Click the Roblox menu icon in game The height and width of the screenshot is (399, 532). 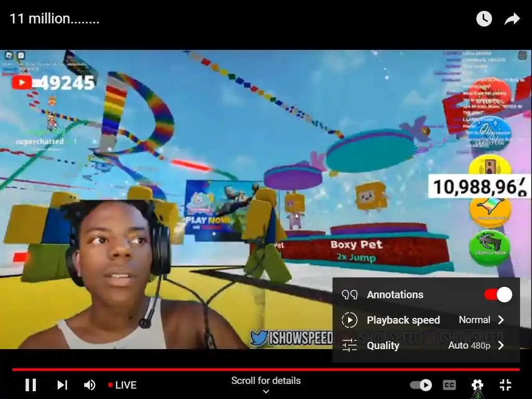(x=9, y=55)
